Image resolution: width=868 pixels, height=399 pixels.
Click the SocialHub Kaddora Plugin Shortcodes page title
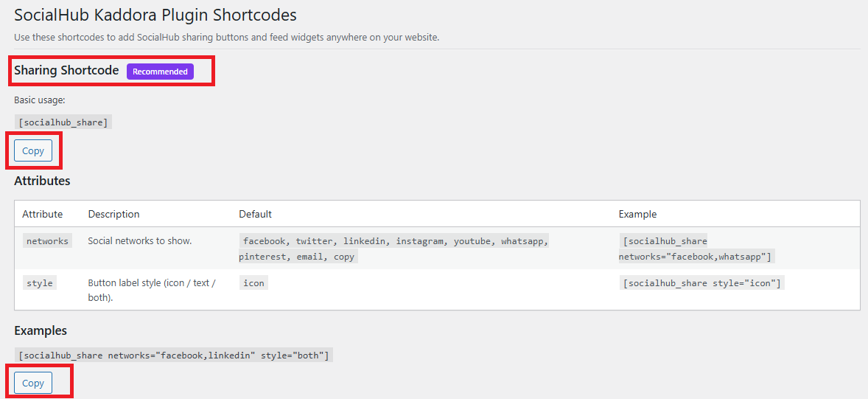coord(155,15)
